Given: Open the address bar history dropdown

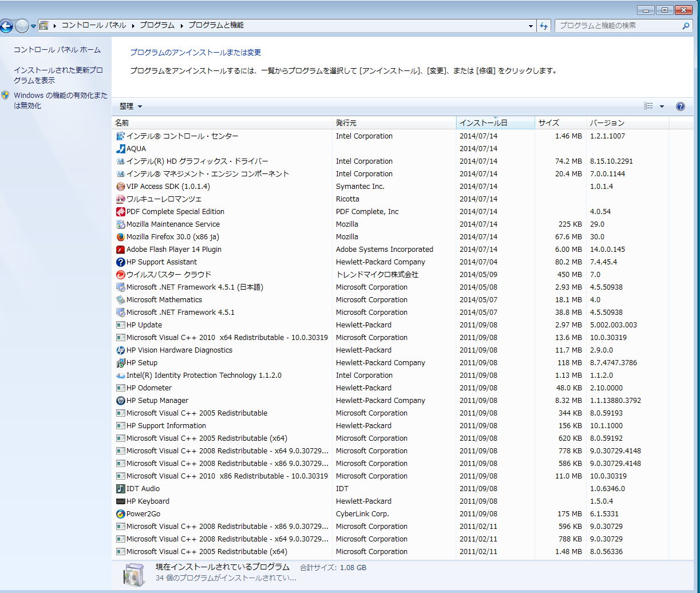Looking at the screenshot, I should (x=531, y=26).
